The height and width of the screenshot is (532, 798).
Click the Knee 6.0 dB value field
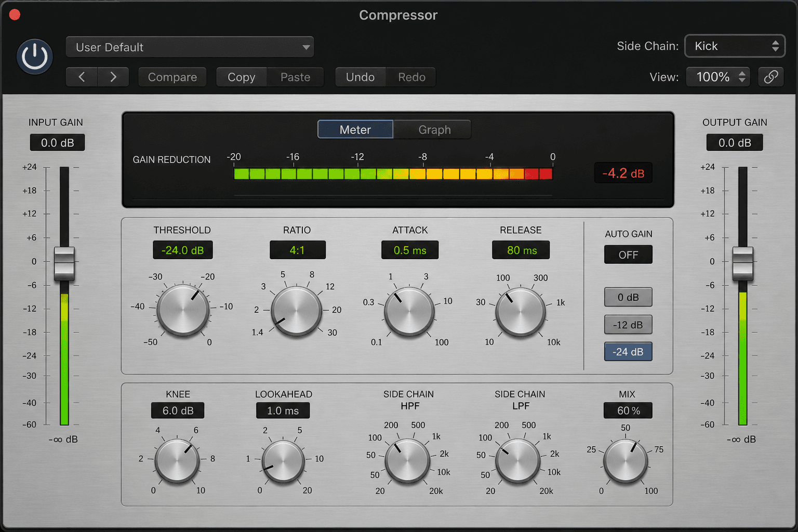[x=178, y=410]
